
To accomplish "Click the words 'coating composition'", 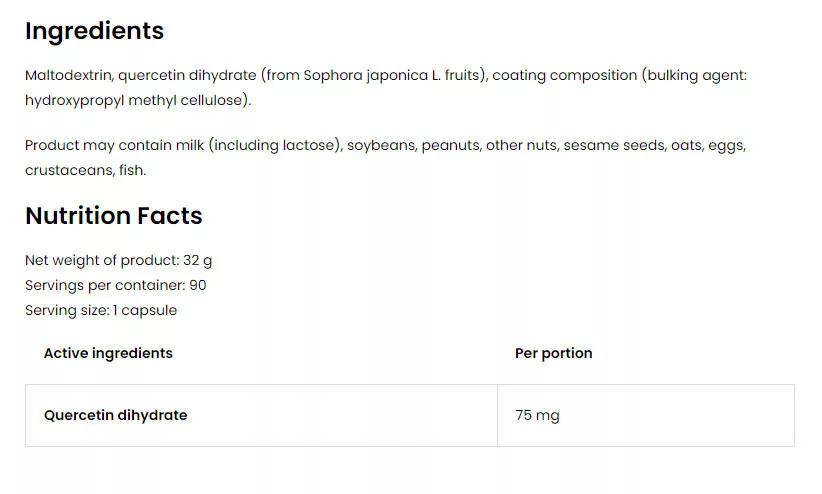I will click(x=565, y=76).
